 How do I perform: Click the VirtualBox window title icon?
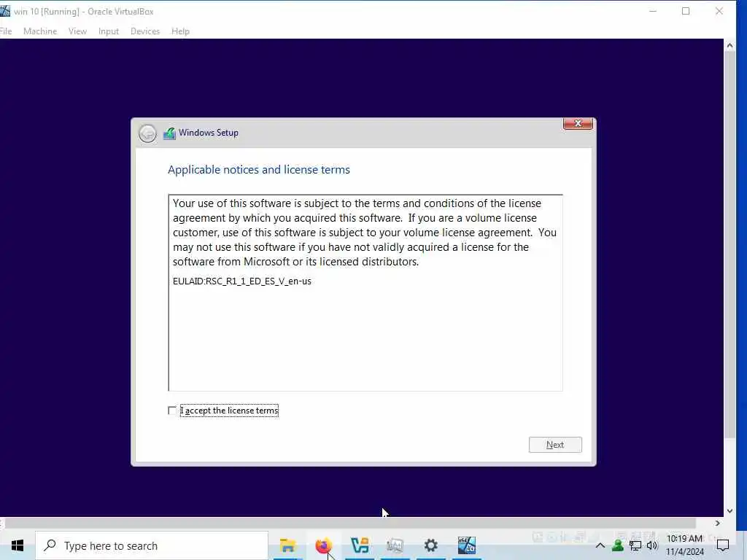(5, 11)
